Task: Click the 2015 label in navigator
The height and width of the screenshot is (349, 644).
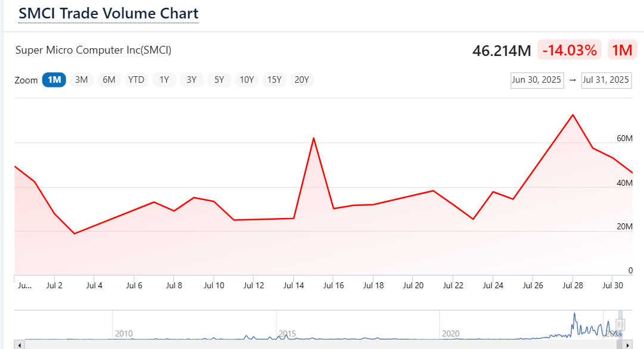Action: (x=287, y=334)
